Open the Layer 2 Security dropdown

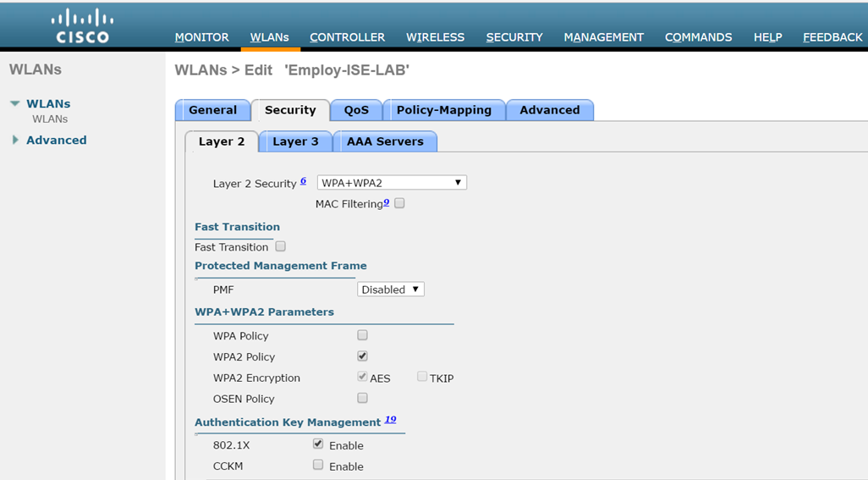[x=392, y=183]
